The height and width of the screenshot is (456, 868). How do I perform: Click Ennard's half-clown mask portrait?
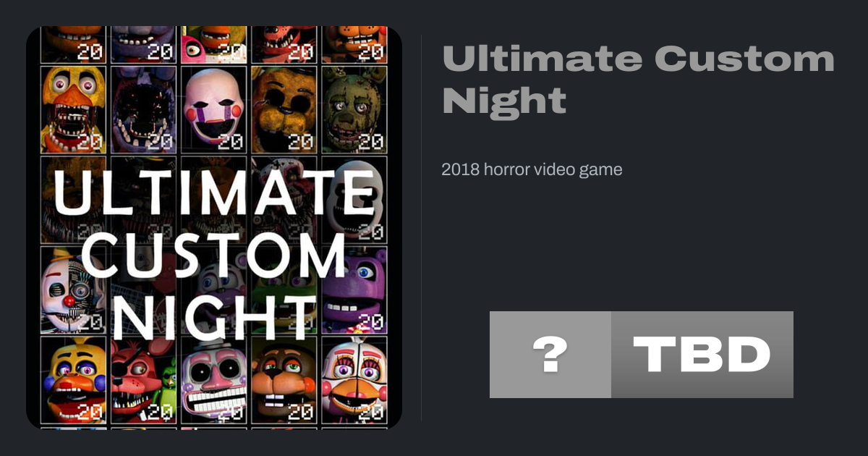(73, 290)
